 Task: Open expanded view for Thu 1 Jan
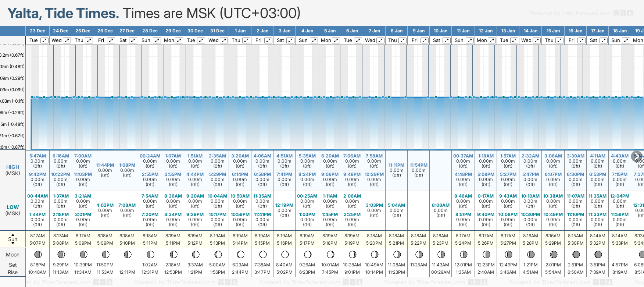[246, 40]
